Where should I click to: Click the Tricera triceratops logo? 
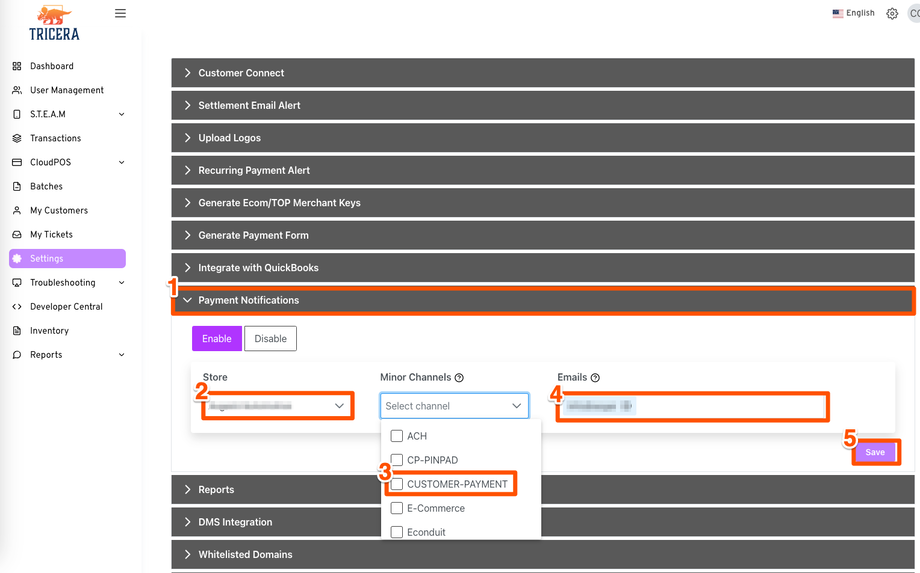click(x=55, y=22)
